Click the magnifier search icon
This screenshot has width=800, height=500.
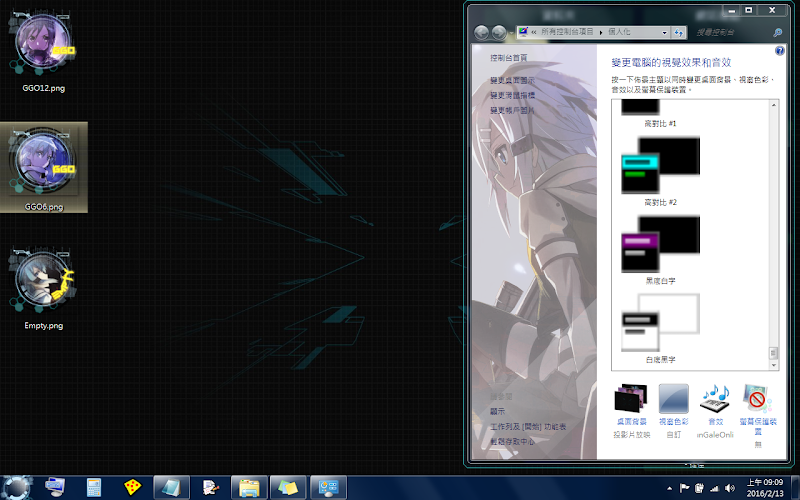click(x=778, y=33)
